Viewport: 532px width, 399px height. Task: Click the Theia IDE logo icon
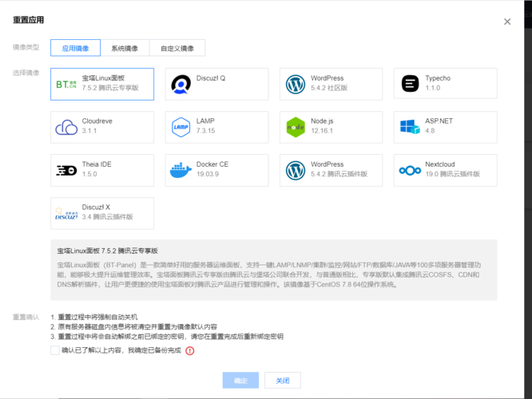click(x=66, y=170)
